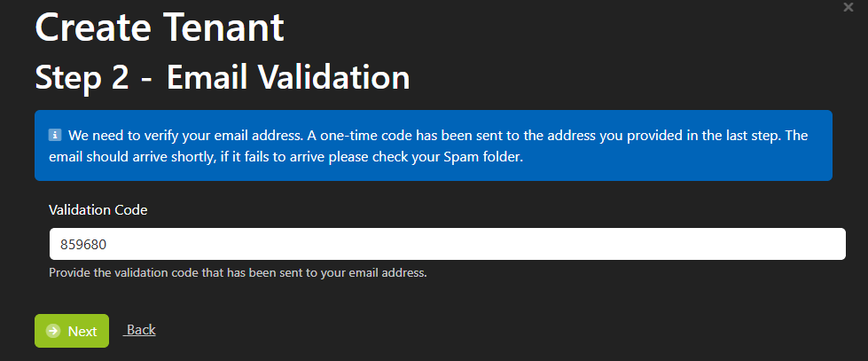Image resolution: width=868 pixels, height=361 pixels.
Task: Click the arrow icon on Next button
Action: coord(53,331)
